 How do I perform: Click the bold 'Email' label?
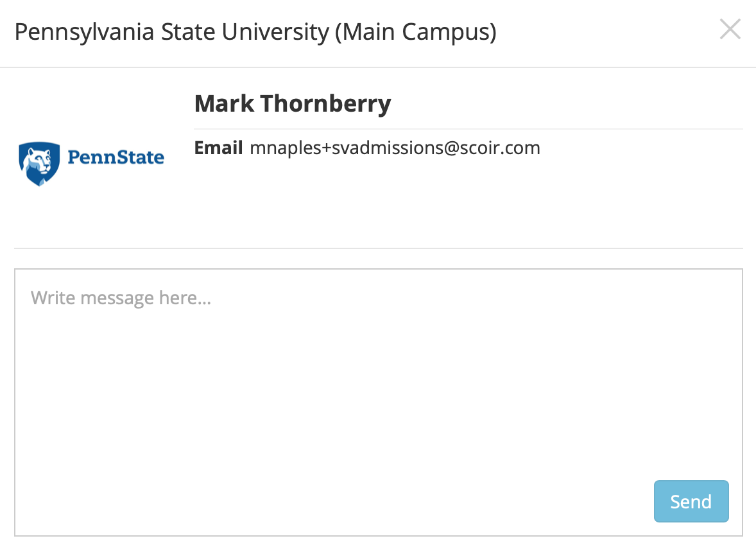[218, 148]
